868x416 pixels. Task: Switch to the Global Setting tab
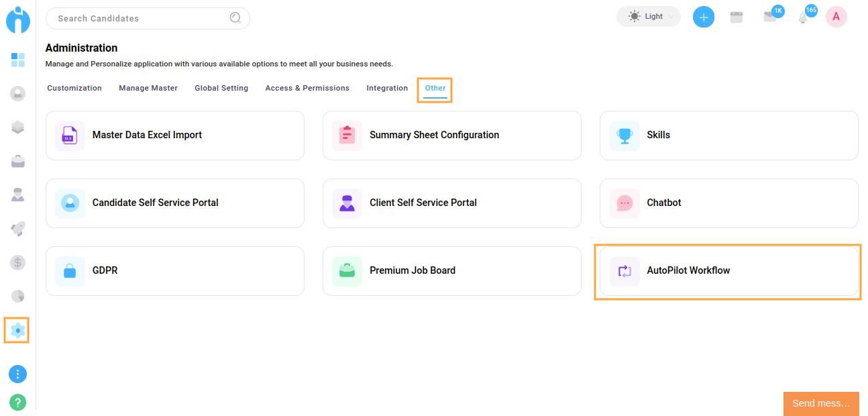[221, 88]
